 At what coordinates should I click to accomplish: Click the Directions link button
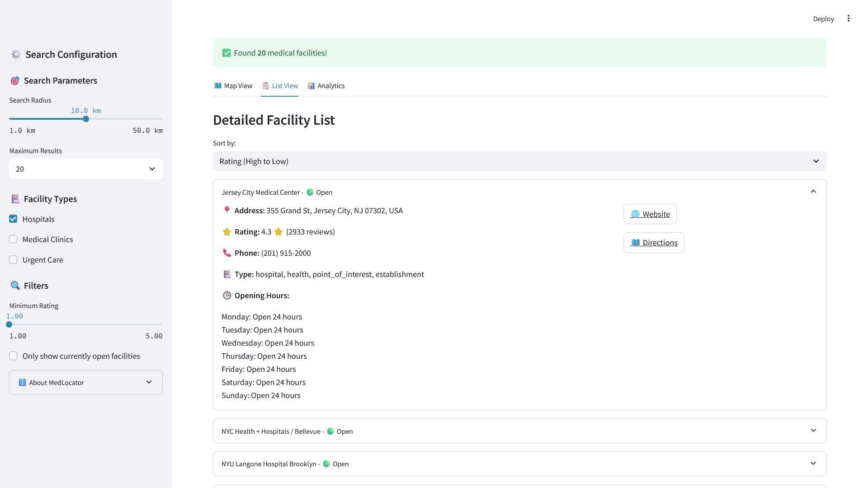654,243
